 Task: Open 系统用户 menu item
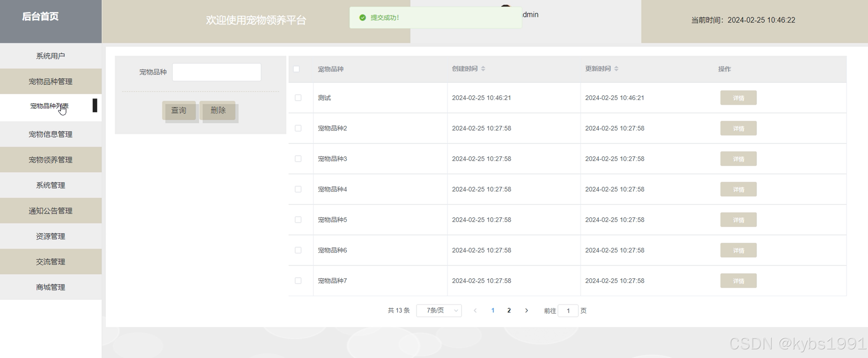[51, 56]
